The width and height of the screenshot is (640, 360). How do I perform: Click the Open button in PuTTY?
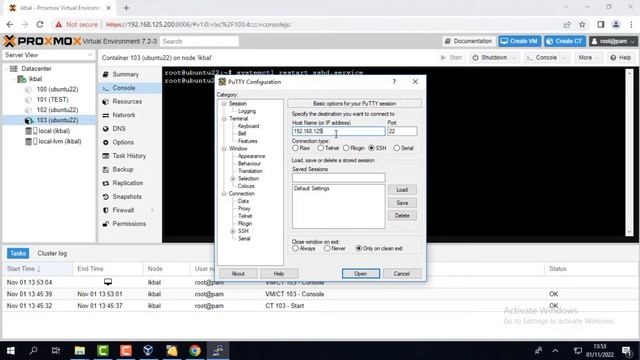[x=361, y=273]
